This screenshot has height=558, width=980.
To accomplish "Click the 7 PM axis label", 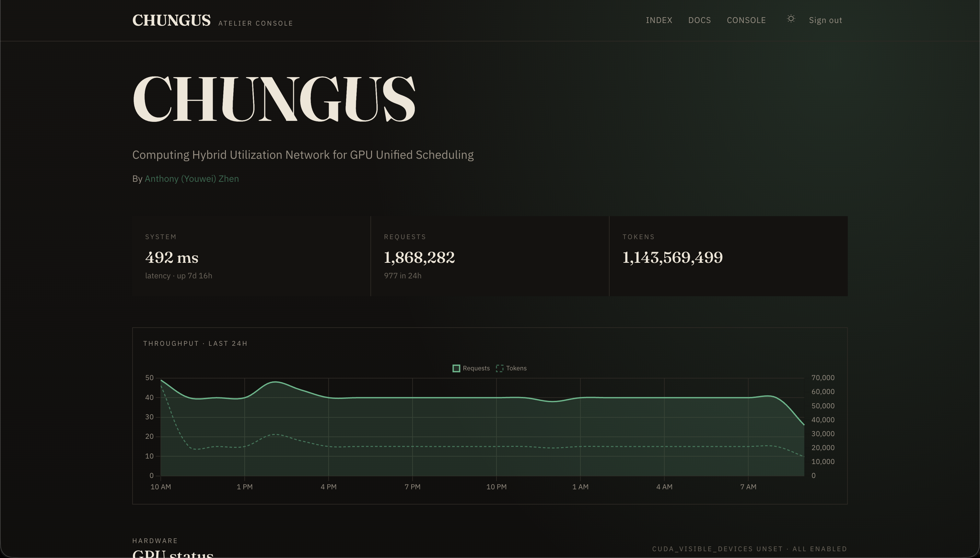I will tap(413, 487).
